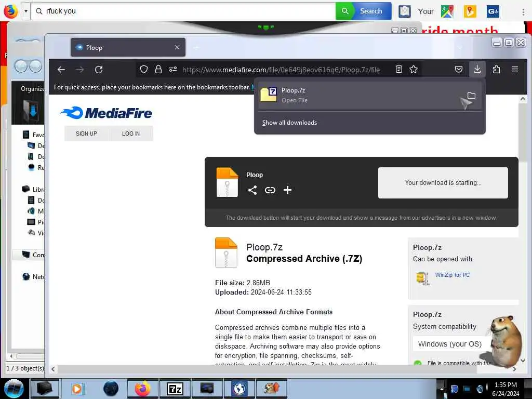Open the extensions puzzle icon
Screen dimensions: 532x399
point(496,69)
